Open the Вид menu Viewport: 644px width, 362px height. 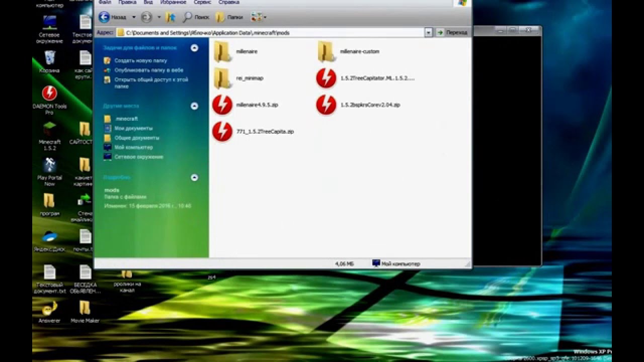pyautogui.click(x=148, y=3)
